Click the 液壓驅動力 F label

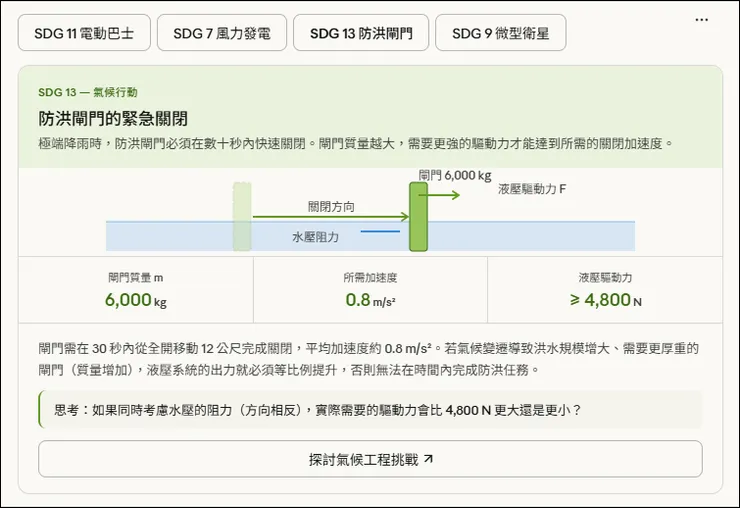532,189
